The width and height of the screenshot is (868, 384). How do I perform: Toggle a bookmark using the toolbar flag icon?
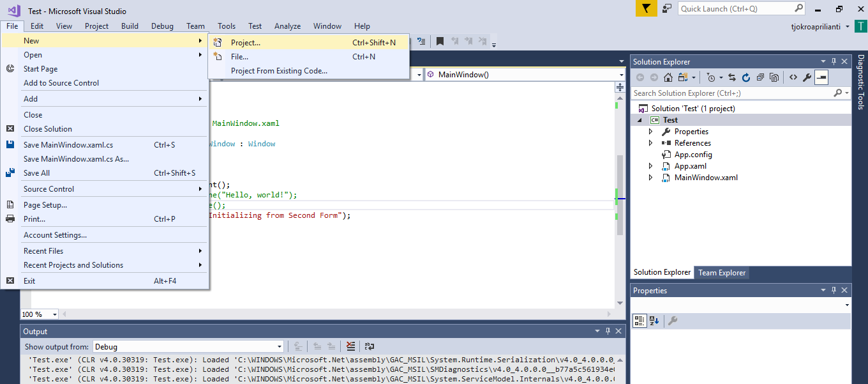(x=440, y=40)
